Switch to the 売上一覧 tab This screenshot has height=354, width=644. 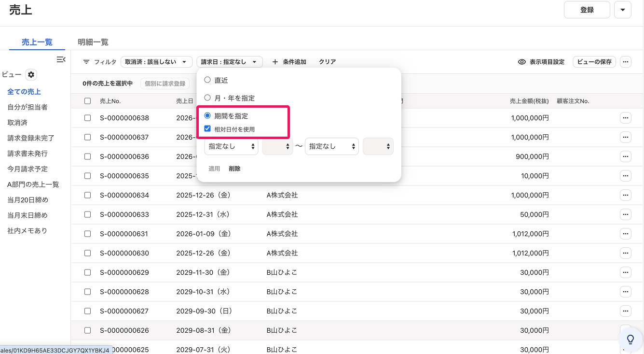[x=37, y=42]
